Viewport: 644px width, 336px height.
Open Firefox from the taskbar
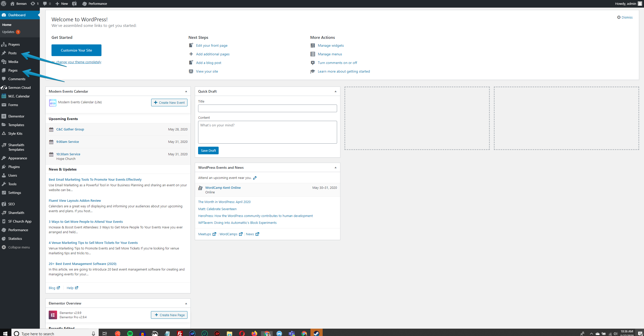tap(254, 333)
